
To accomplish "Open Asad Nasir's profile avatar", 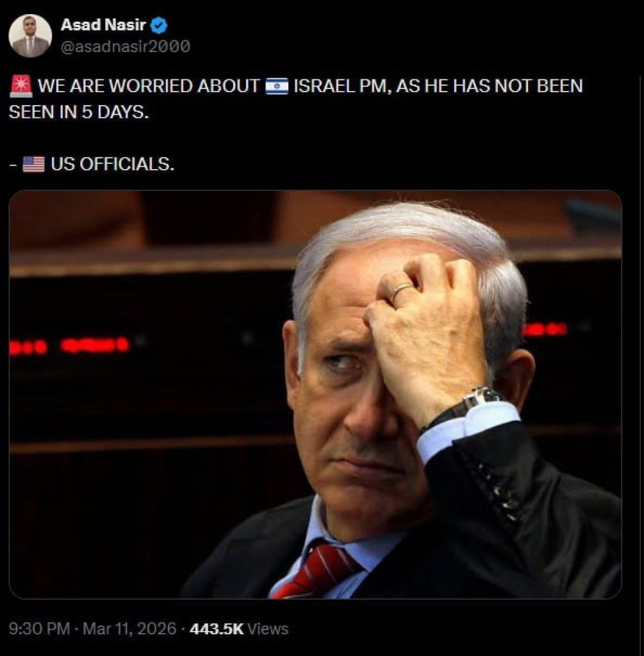I will click(x=30, y=36).
